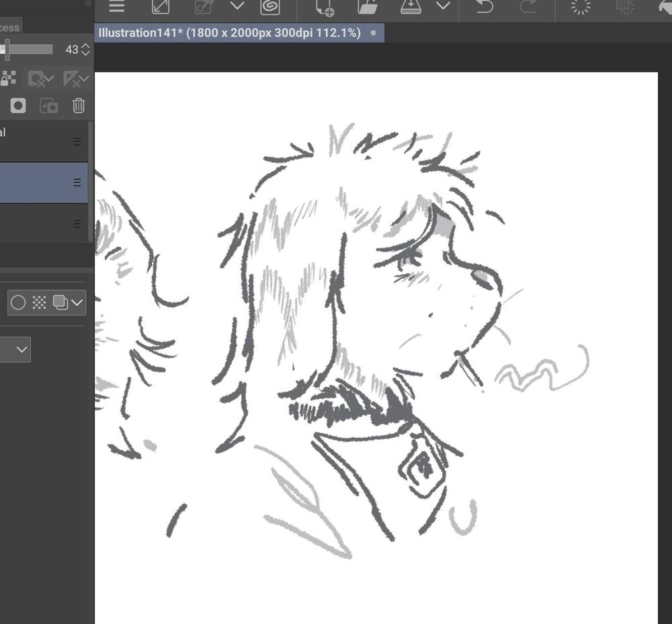The image size is (672, 624).
Task: Click the circular dotted clear icon
Action: pos(581,6)
